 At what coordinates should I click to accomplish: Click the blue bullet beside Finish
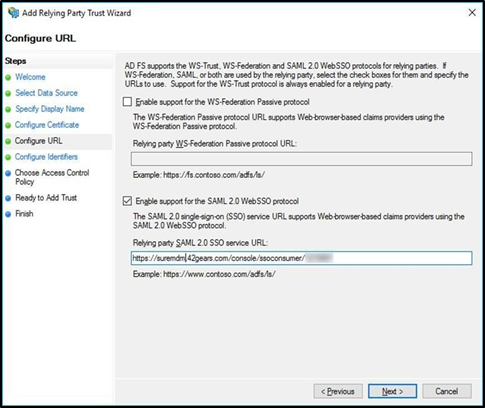click(x=8, y=214)
